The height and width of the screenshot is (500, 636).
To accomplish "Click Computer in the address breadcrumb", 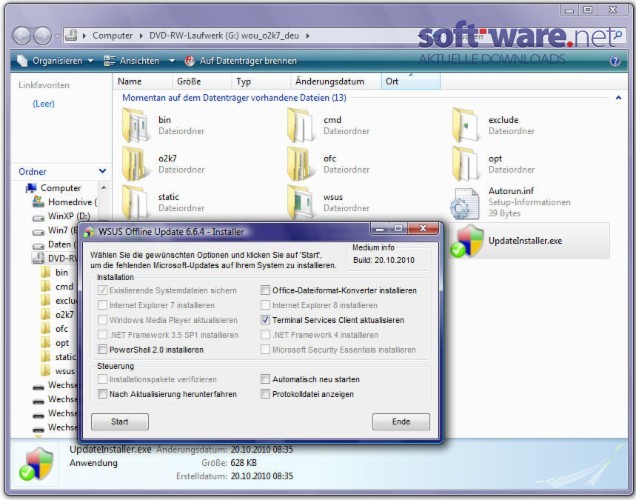I will (x=112, y=36).
